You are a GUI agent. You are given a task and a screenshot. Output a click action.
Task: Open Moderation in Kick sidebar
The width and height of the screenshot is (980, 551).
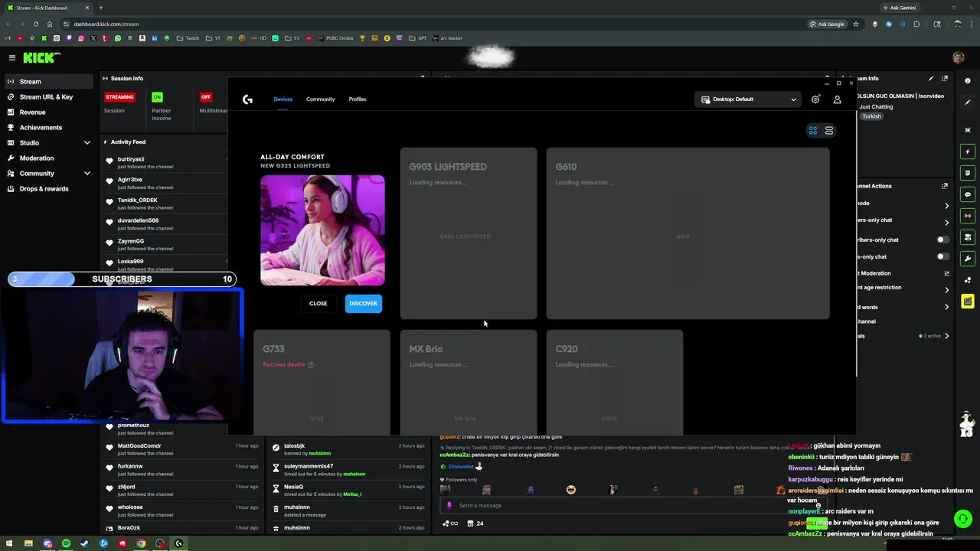click(x=49, y=158)
